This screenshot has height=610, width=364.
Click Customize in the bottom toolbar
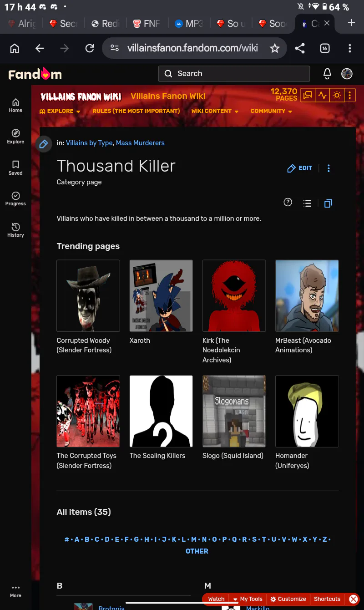pos(288,599)
